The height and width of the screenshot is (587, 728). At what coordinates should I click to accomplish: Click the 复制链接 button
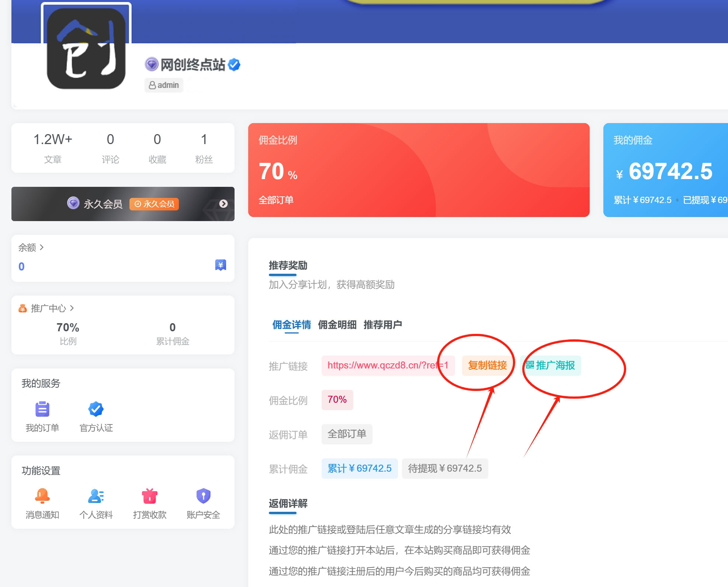[487, 365]
